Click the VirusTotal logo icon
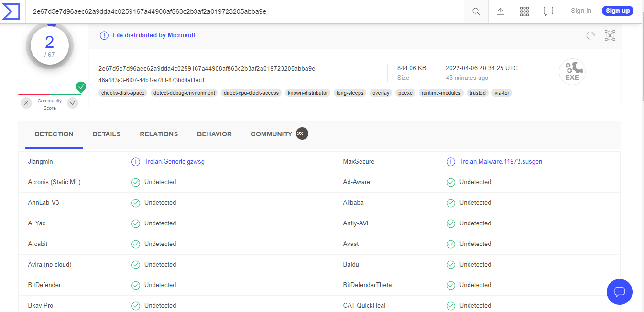This screenshot has width=644, height=312. pyautogui.click(x=11, y=11)
